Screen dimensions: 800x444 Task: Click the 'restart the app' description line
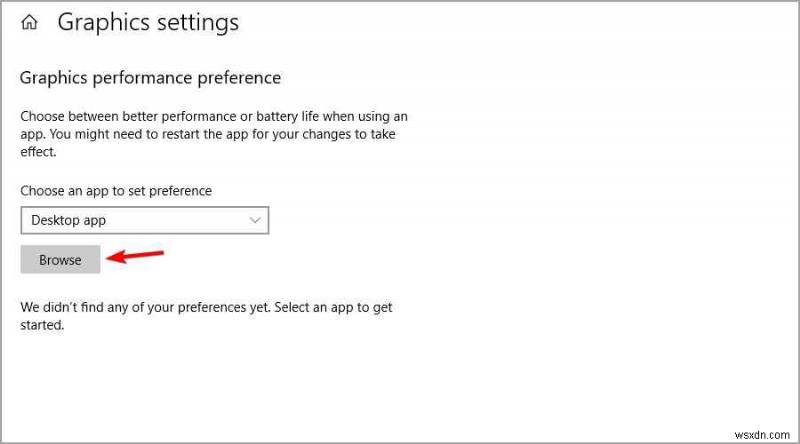[x=213, y=134]
